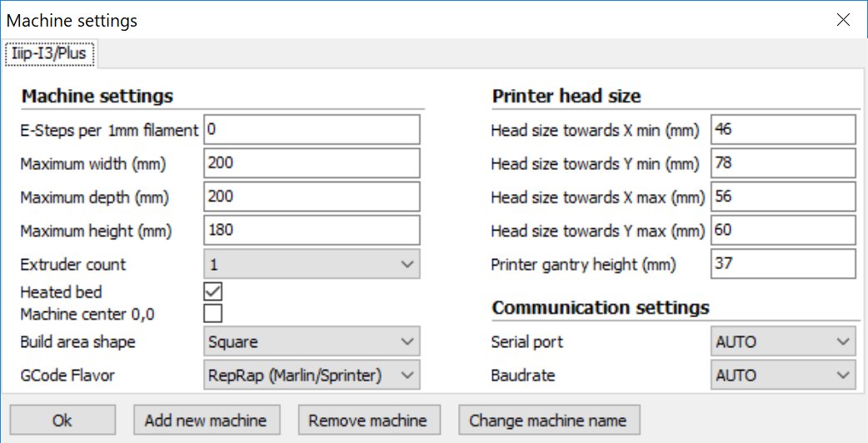Click the Maximum height (mm) field
The image size is (868, 443).
(312, 230)
